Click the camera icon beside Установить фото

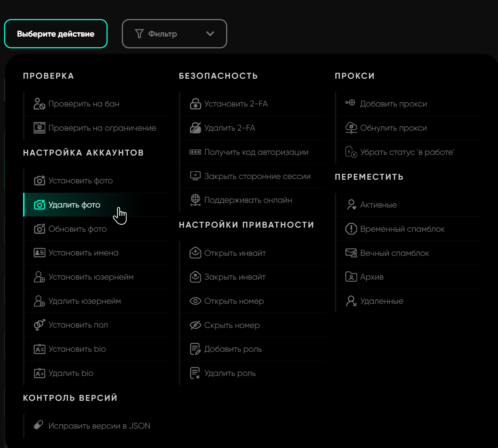coord(39,180)
